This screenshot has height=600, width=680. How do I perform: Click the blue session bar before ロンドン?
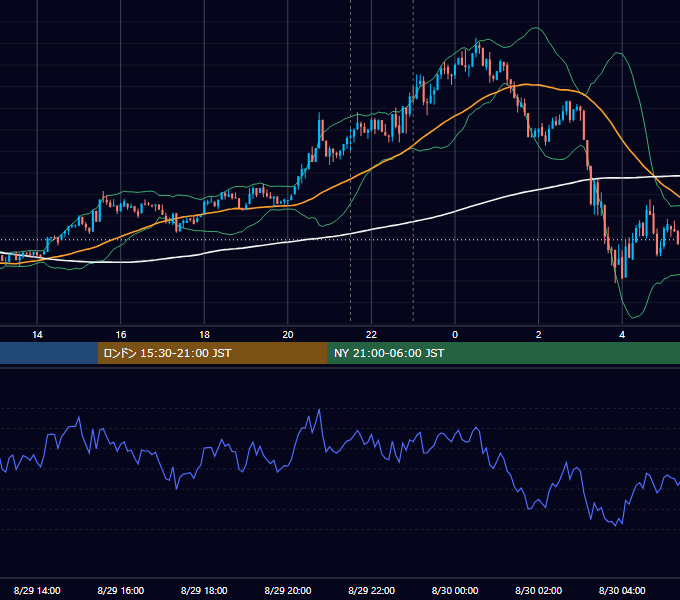pos(49,353)
